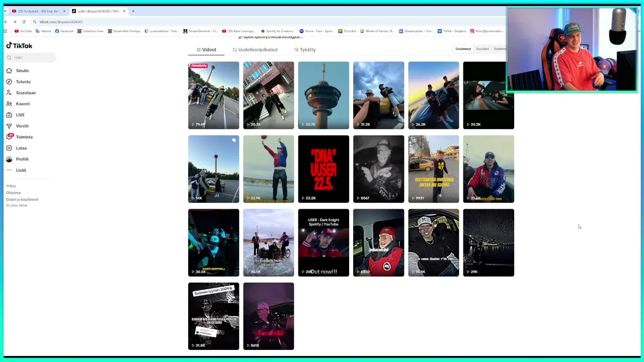Screen dimensions: 644x362
Task: Sort videos by Suositut
Action: (482, 49)
